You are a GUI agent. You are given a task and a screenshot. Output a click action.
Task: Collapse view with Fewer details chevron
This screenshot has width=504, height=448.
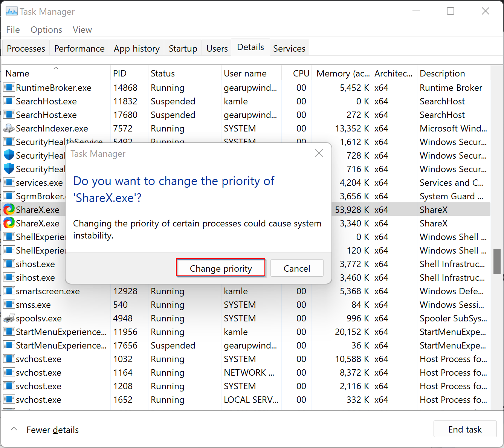14,429
